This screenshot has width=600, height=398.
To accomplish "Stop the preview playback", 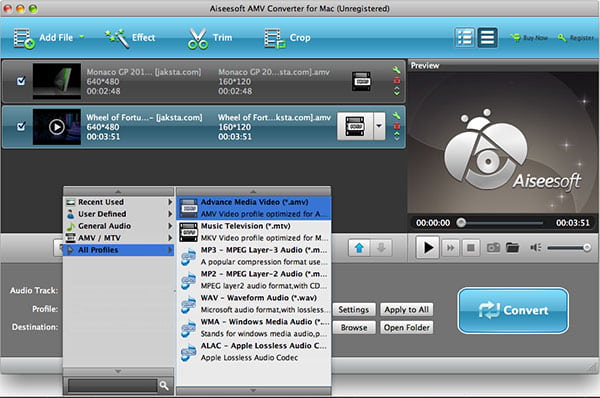I will click(x=471, y=248).
